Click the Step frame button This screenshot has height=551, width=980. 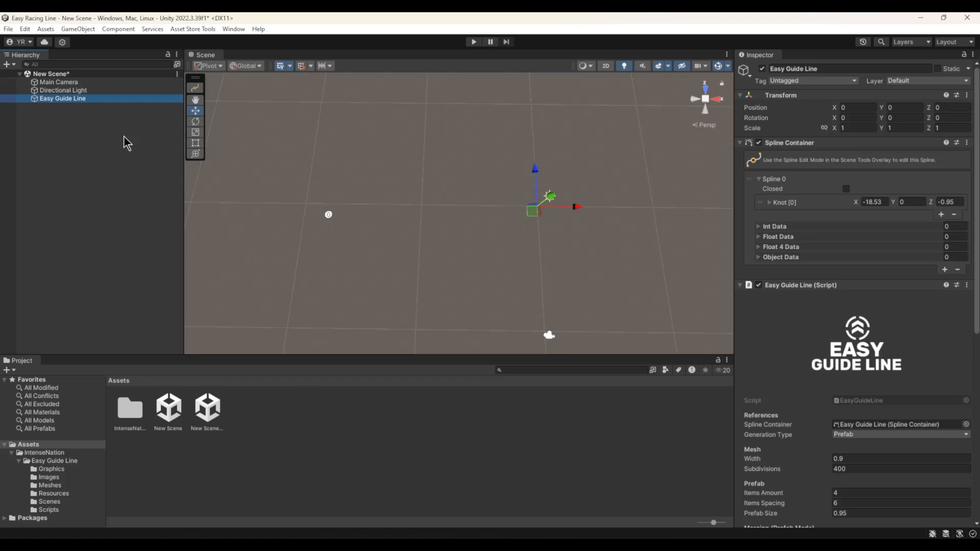coord(506,42)
